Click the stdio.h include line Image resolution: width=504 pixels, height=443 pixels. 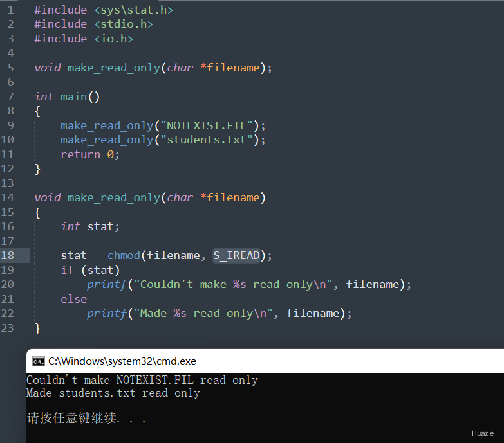click(94, 24)
